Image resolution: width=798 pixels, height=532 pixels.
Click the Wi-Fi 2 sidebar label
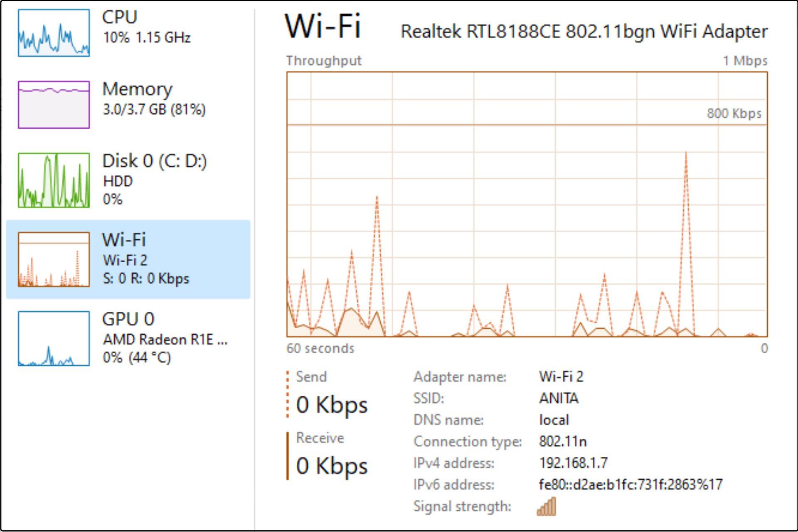click(125, 260)
